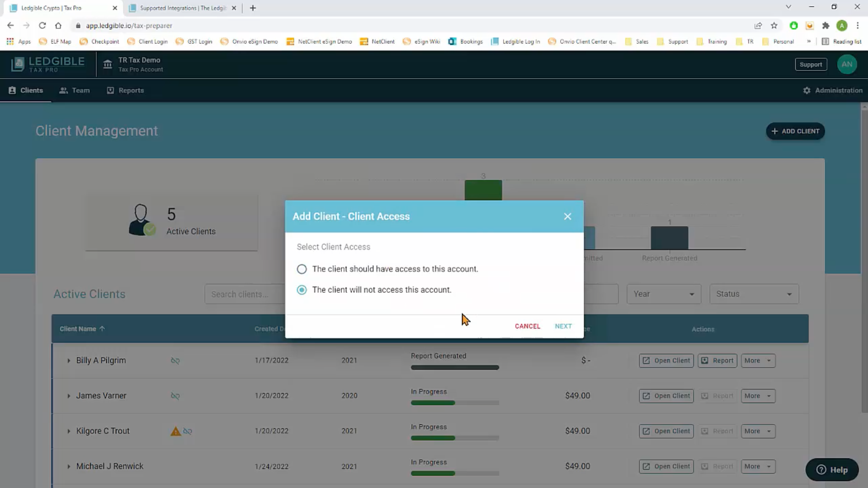
Task: Click the Ledgible Tax Pro logo
Action: click(47, 64)
